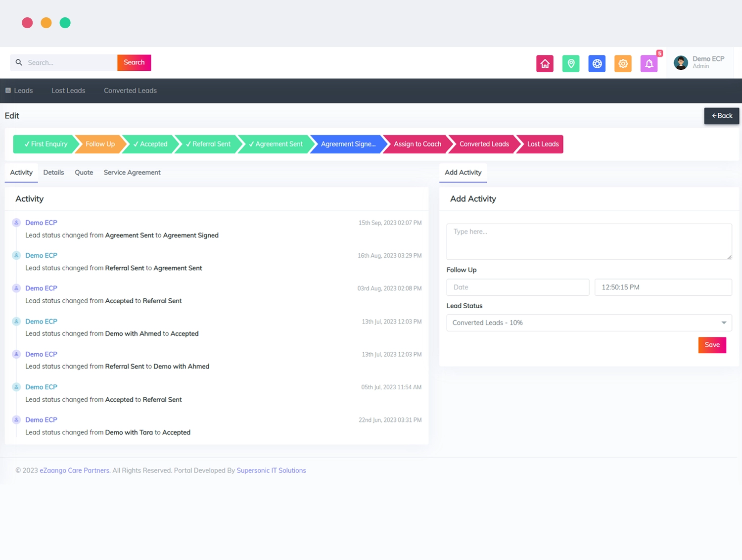The height and width of the screenshot is (560, 742).
Task: Select the First Enquiry stage
Action: click(46, 144)
